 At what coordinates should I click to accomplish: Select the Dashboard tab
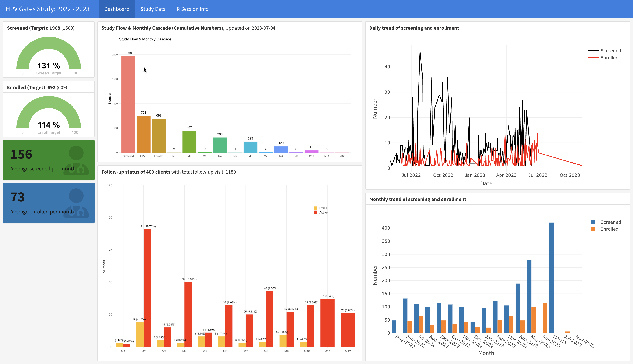(x=117, y=9)
